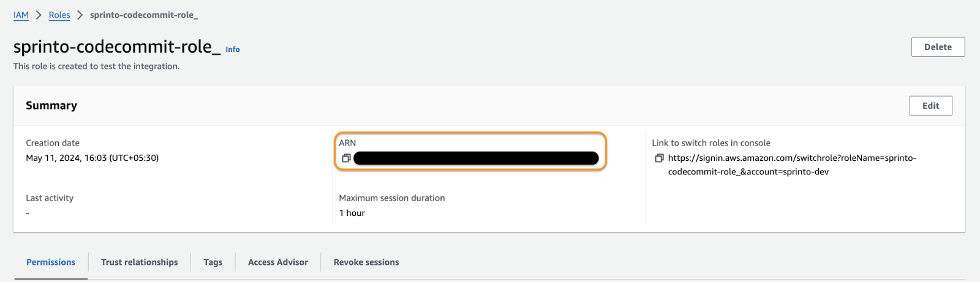Image resolution: width=980 pixels, height=282 pixels.
Task: Click the chevron after IAM breadcrumb
Action: click(39, 15)
